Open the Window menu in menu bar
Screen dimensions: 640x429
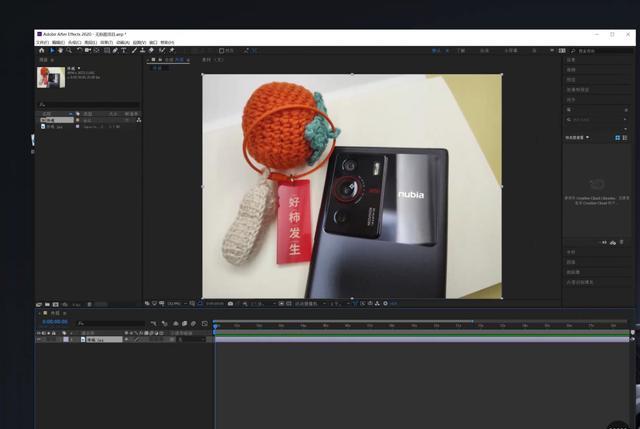[153, 43]
